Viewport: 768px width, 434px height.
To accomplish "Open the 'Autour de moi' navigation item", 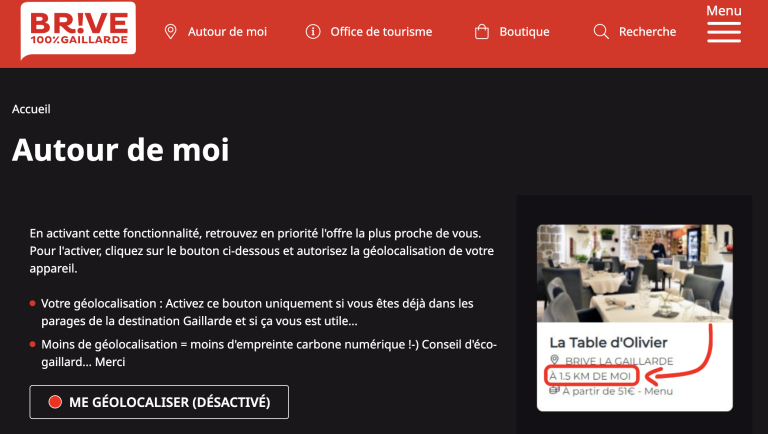I will (x=227, y=32).
